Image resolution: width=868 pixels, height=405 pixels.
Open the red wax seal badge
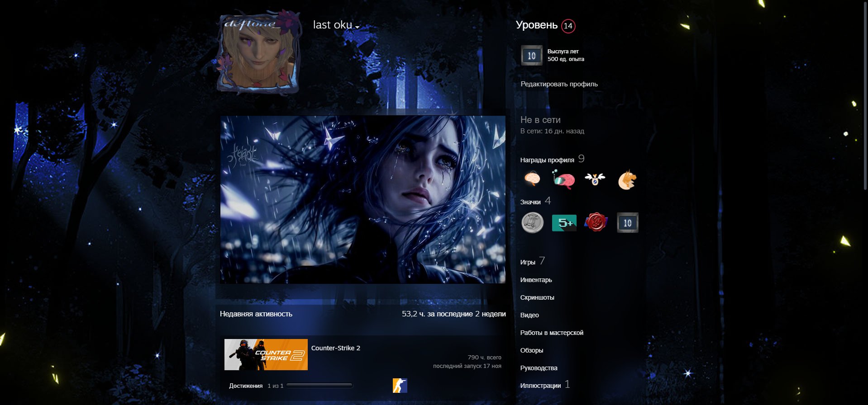click(x=596, y=222)
